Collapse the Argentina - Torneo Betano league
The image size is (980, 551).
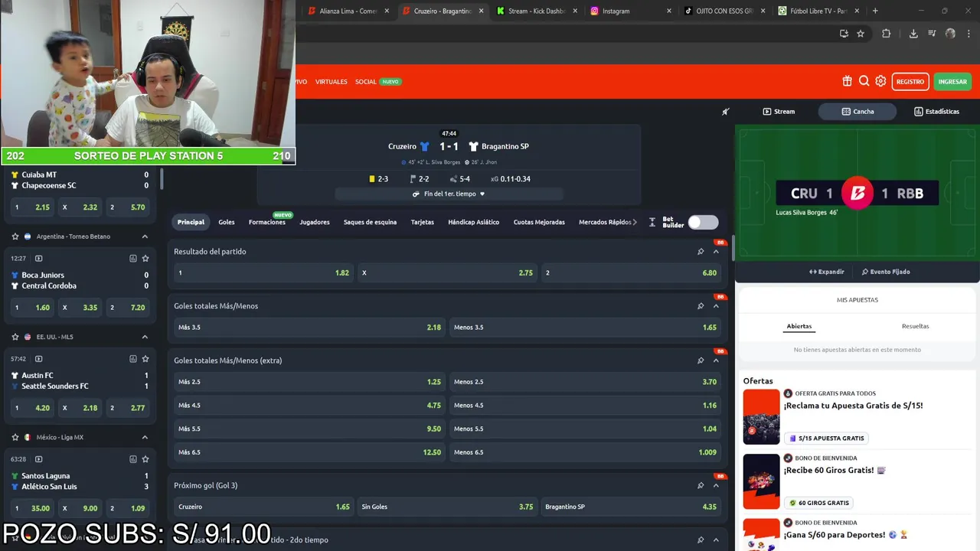145,236
